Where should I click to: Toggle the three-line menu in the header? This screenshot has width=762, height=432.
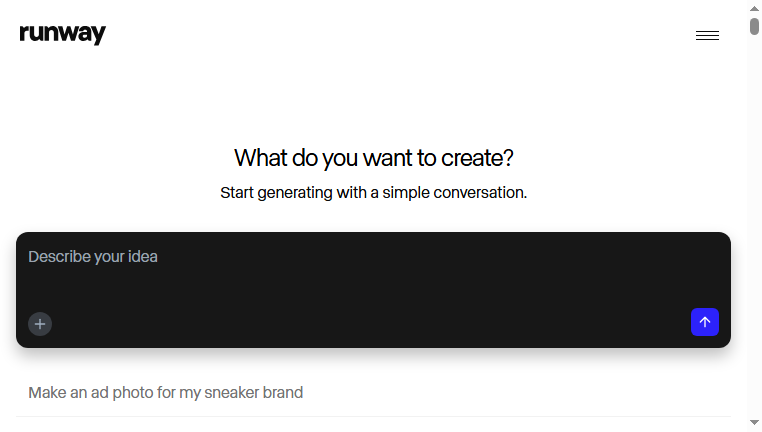pyautogui.click(x=707, y=35)
